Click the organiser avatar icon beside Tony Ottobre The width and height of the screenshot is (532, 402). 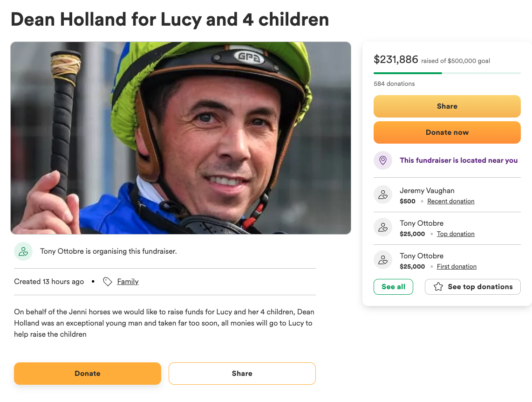(23, 251)
